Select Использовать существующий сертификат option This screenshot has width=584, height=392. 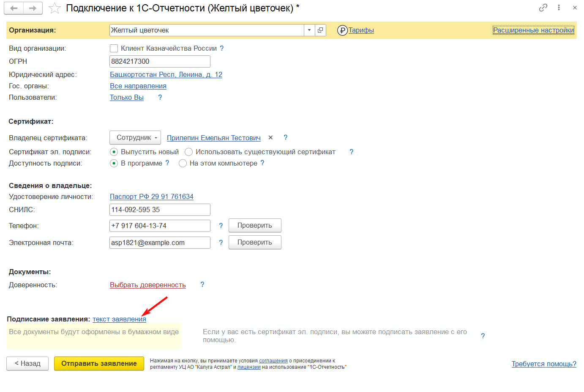coord(188,152)
